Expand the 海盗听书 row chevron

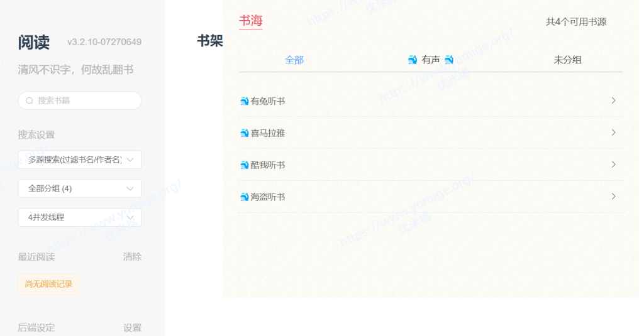[614, 197]
